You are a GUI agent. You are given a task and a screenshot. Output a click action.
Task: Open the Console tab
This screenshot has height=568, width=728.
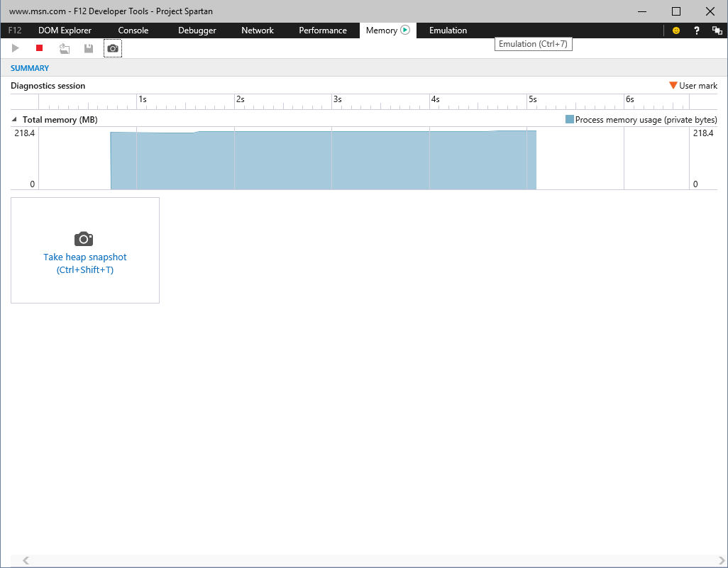133,30
